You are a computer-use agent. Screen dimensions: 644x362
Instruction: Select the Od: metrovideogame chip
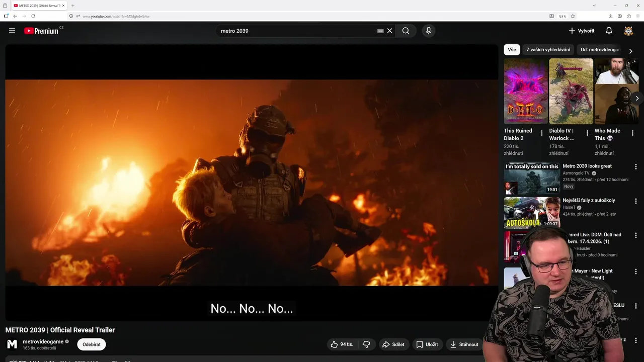(x=600, y=50)
